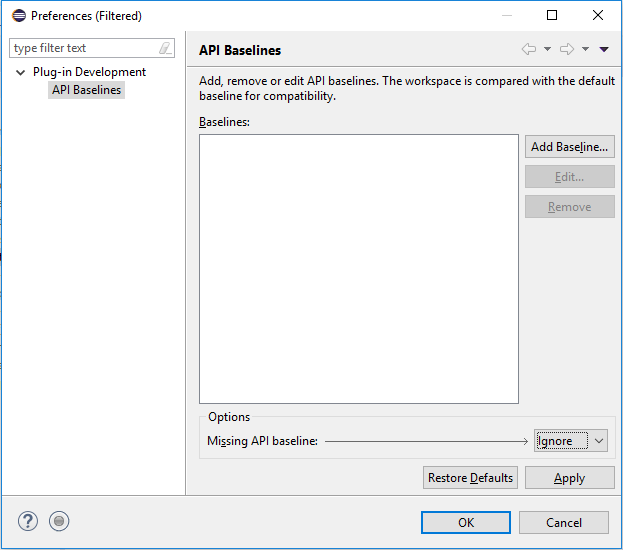Click the Edit... button
623x550 pixels.
(x=569, y=176)
